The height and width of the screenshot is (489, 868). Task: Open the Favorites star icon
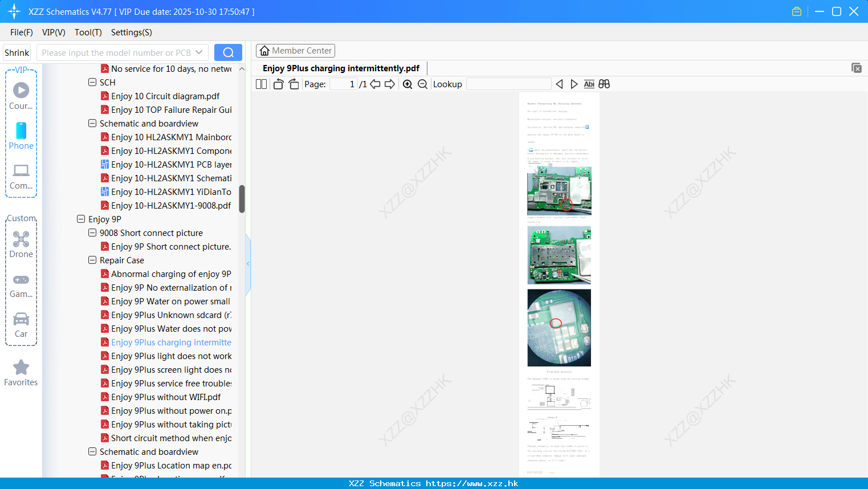[x=21, y=373]
